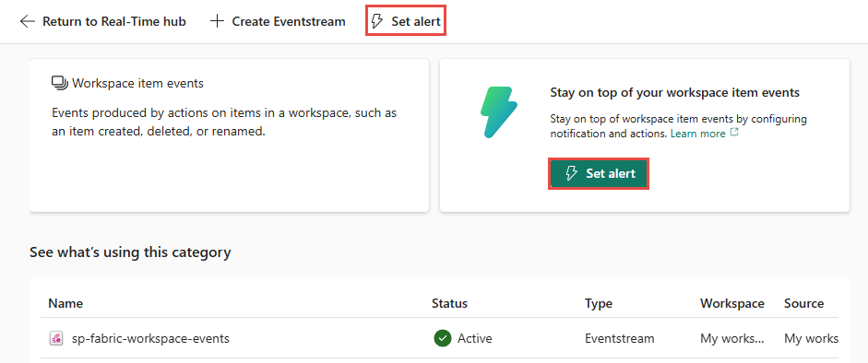Click the pink Eventstream icon in the table row
This screenshot has height=363, width=868.
(56, 338)
